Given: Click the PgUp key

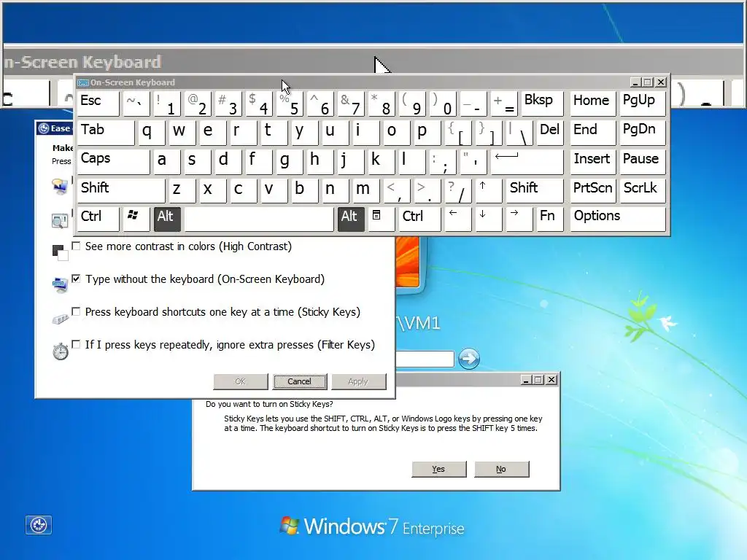Looking at the screenshot, I should 642,104.
